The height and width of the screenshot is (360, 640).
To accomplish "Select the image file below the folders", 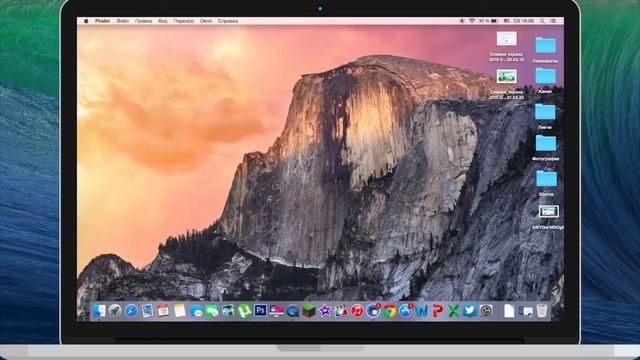I will click(549, 211).
